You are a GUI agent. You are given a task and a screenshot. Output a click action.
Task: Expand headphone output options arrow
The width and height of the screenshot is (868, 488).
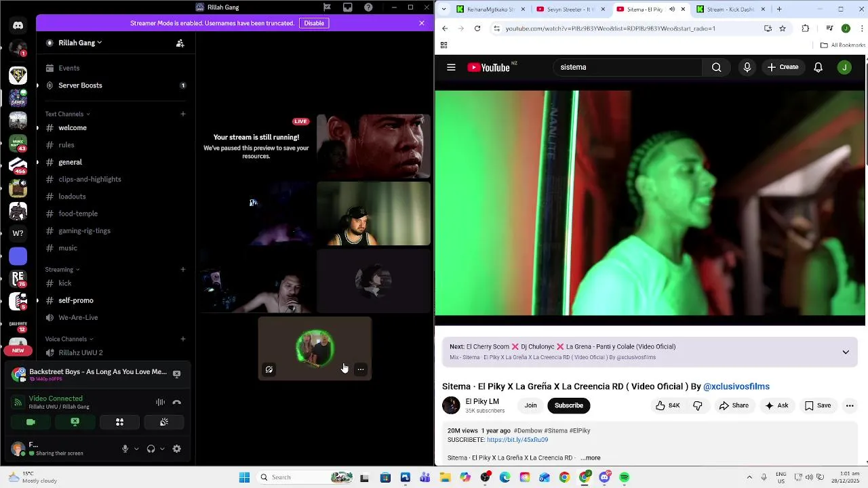[162, 449]
